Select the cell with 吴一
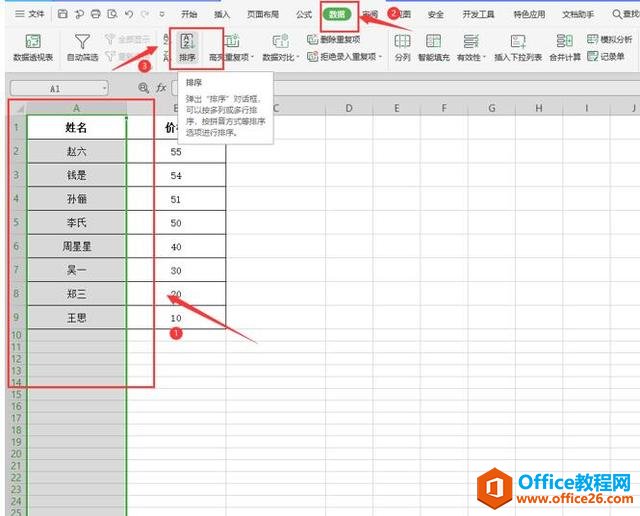Screen dimensions: 640x516 point(77,270)
